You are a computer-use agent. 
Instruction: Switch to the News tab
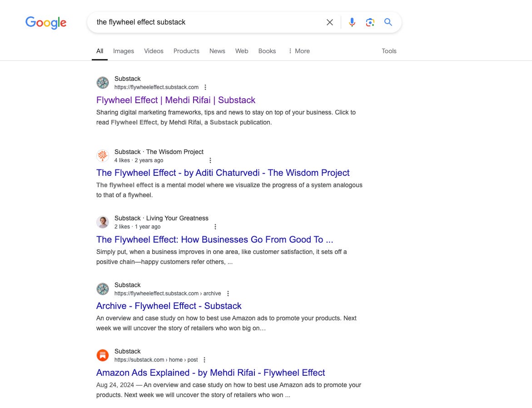217,51
